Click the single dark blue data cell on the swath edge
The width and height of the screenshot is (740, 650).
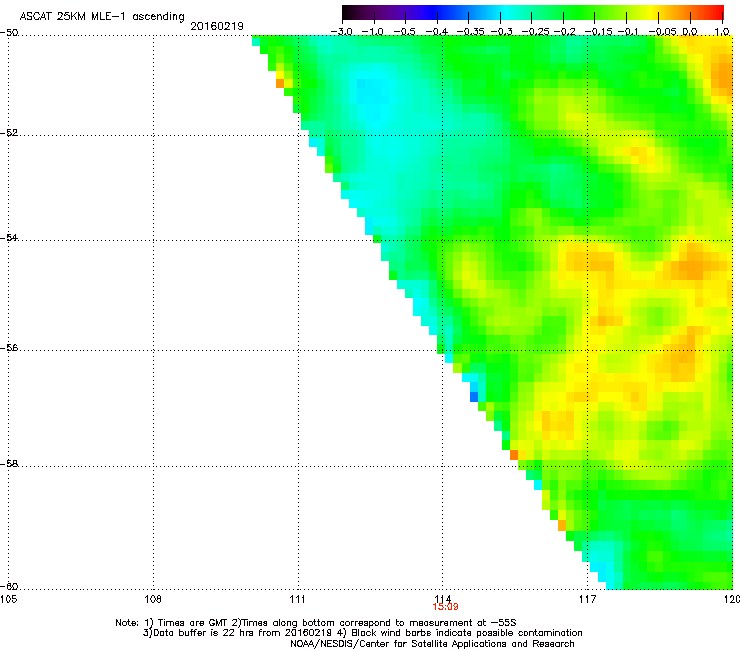(474, 397)
